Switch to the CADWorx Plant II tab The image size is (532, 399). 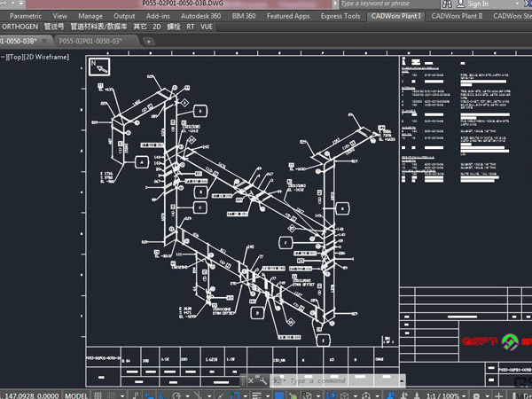point(457,16)
